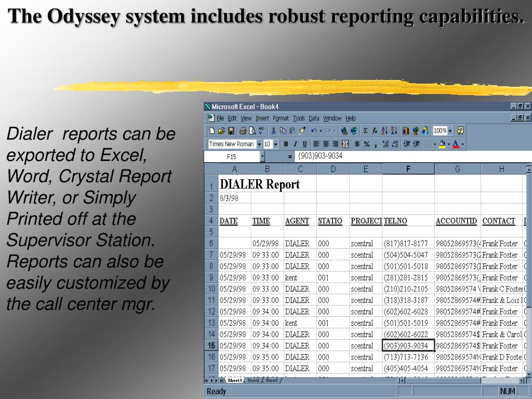The image size is (532, 399).
Task: Click the Paste clipboard icon
Action: click(x=292, y=130)
